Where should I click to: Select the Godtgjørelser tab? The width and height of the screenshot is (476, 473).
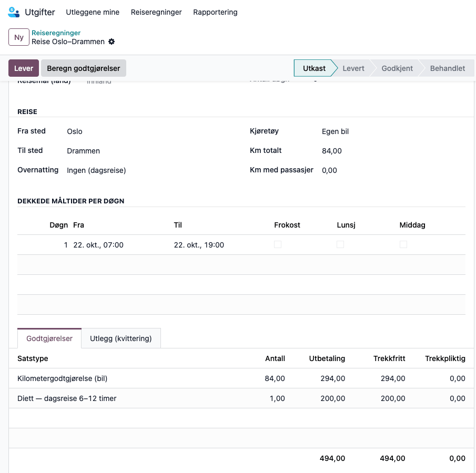[49, 338]
